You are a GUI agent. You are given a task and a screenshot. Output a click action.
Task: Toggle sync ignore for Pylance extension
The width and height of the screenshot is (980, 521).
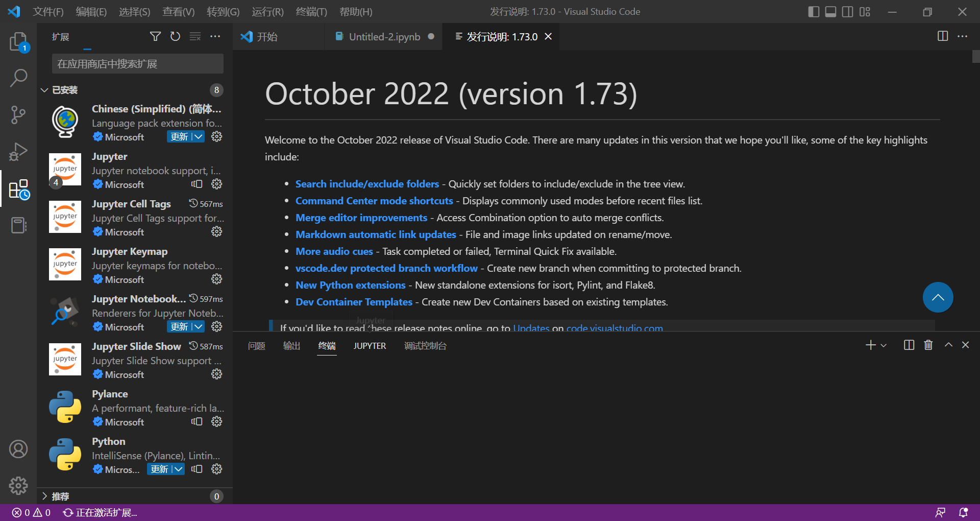pos(197,422)
